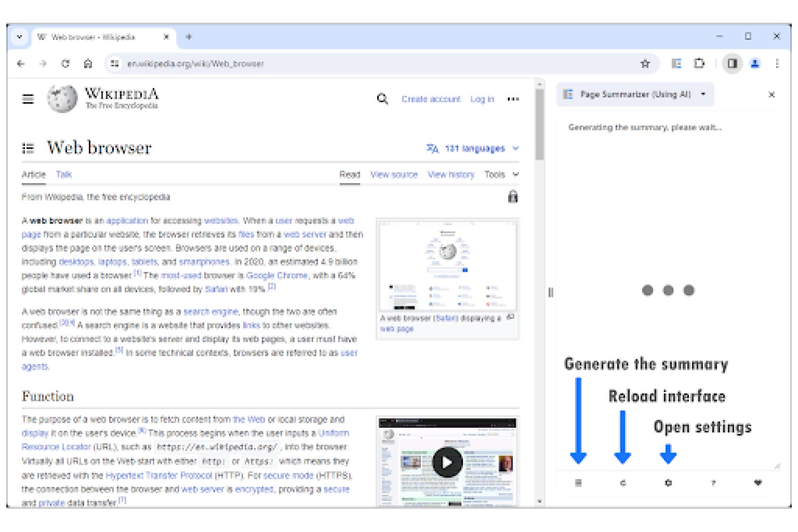The image size is (798, 532).
Task: Open a new browser tab
Action: 189,37
